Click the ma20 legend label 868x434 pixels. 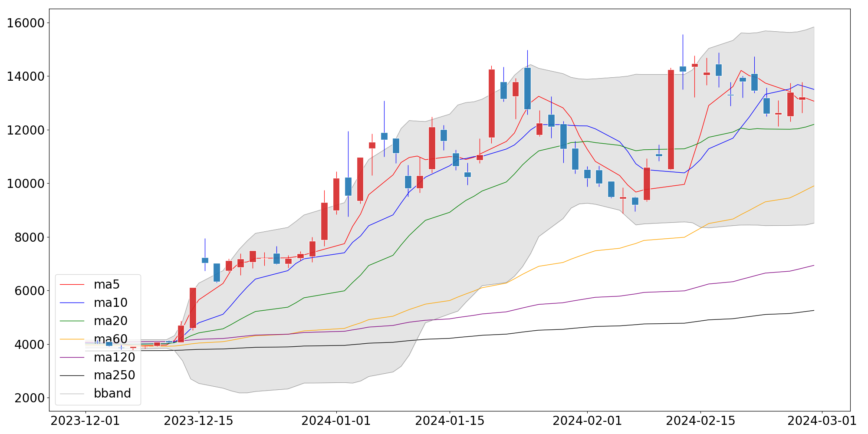(x=111, y=321)
